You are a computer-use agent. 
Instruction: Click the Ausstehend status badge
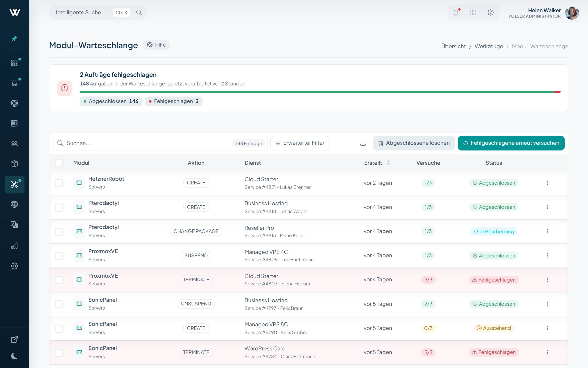(x=494, y=328)
